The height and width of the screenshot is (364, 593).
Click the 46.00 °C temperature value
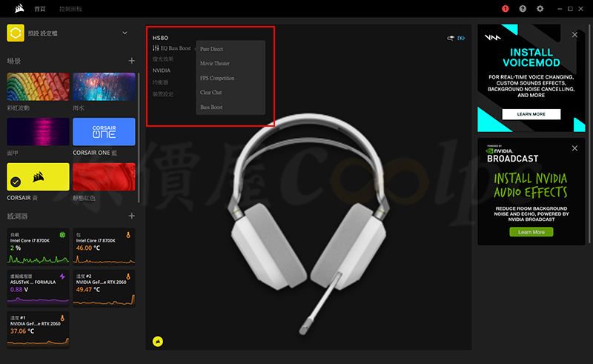click(88, 248)
